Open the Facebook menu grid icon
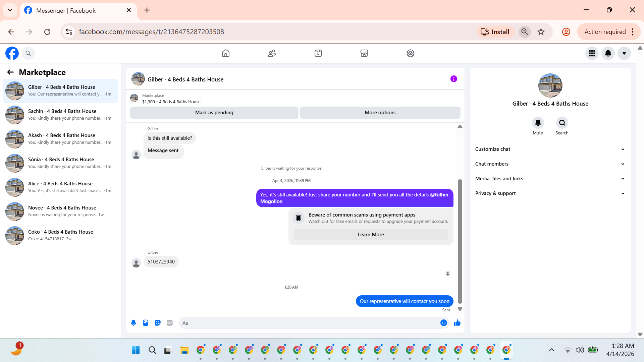Screen dimensions: 644x362 coord(592,53)
